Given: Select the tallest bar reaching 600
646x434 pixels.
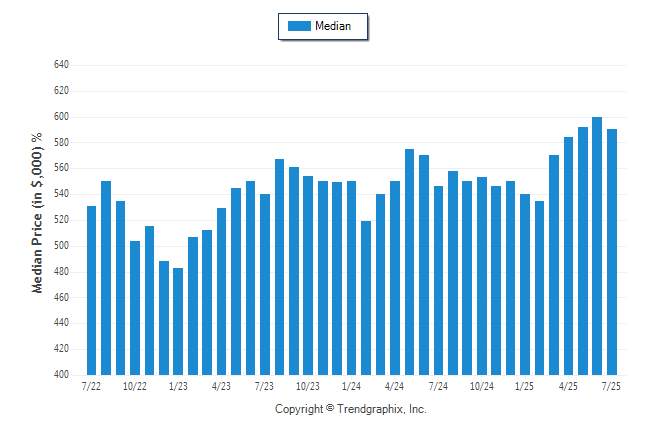Looking at the screenshot, I should coord(597,246).
